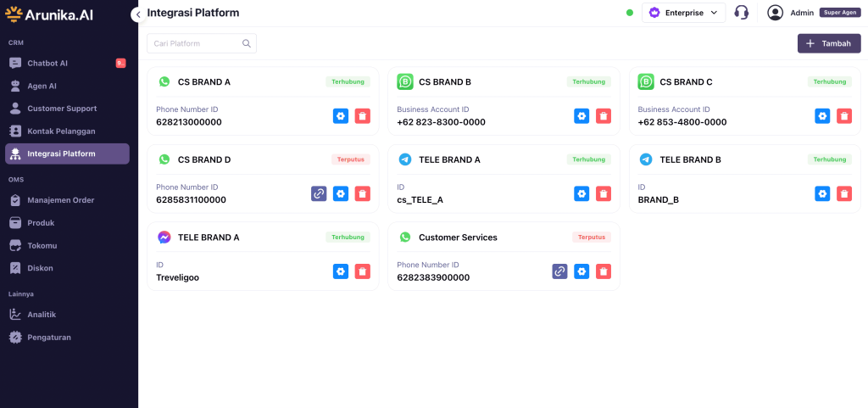This screenshot has width=868, height=408.
Task: Open the Admin profile avatar
Action: pos(775,13)
